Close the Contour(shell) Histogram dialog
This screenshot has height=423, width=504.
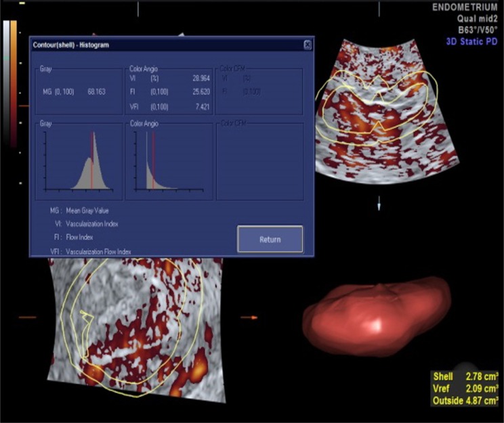(308, 45)
